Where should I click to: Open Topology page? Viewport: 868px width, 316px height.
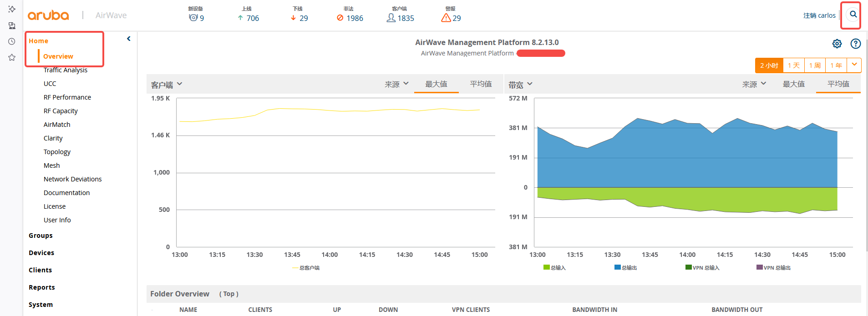[x=57, y=152]
